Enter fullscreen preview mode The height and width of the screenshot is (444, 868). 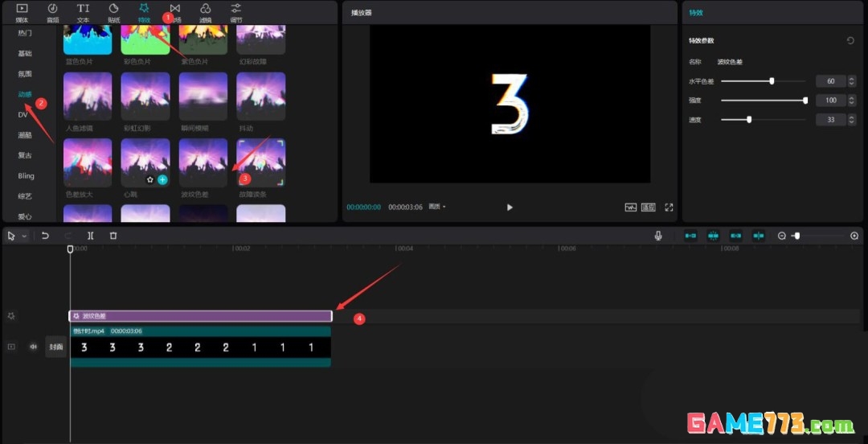669,208
